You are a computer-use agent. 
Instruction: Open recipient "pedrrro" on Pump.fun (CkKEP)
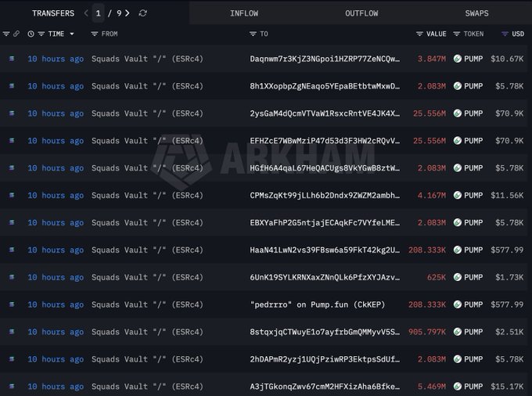[x=318, y=304]
